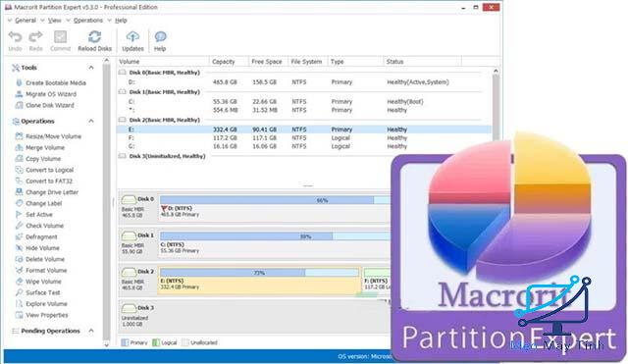
Task: Open the Operations menu
Action: coord(87,20)
